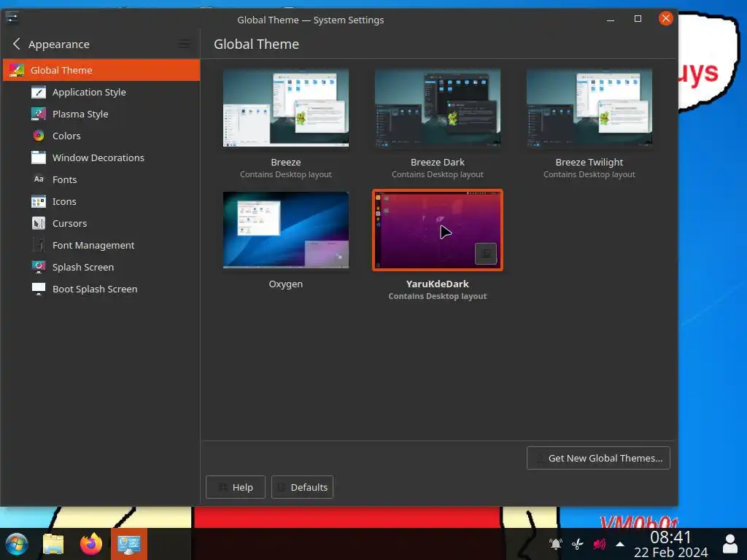
Task: Click the Window Decorations icon
Action: (39, 157)
